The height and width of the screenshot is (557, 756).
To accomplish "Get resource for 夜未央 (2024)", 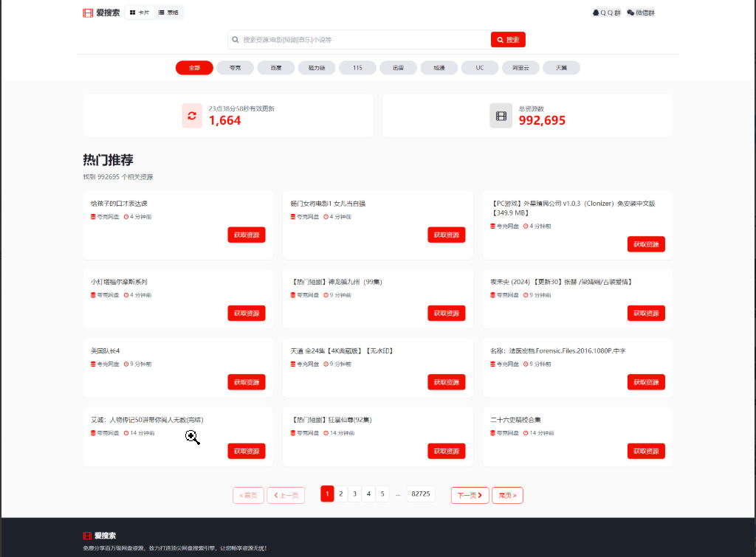I will 646,314.
